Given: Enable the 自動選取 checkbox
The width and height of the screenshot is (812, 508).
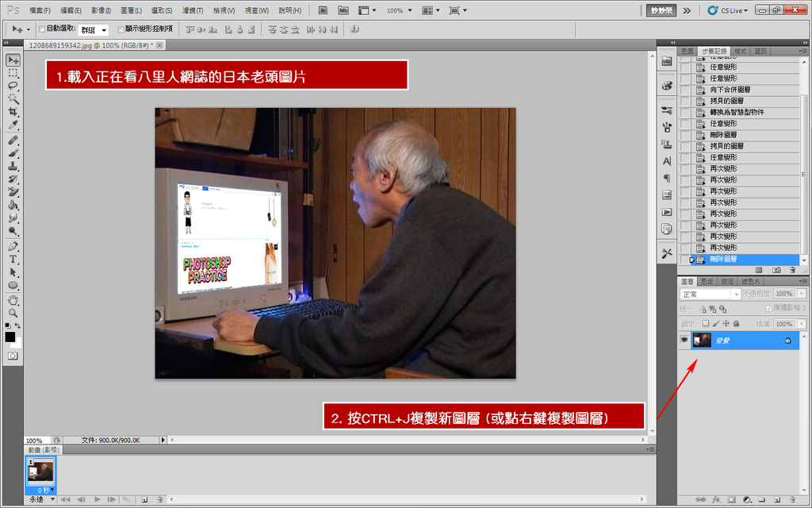Looking at the screenshot, I should point(42,29).
